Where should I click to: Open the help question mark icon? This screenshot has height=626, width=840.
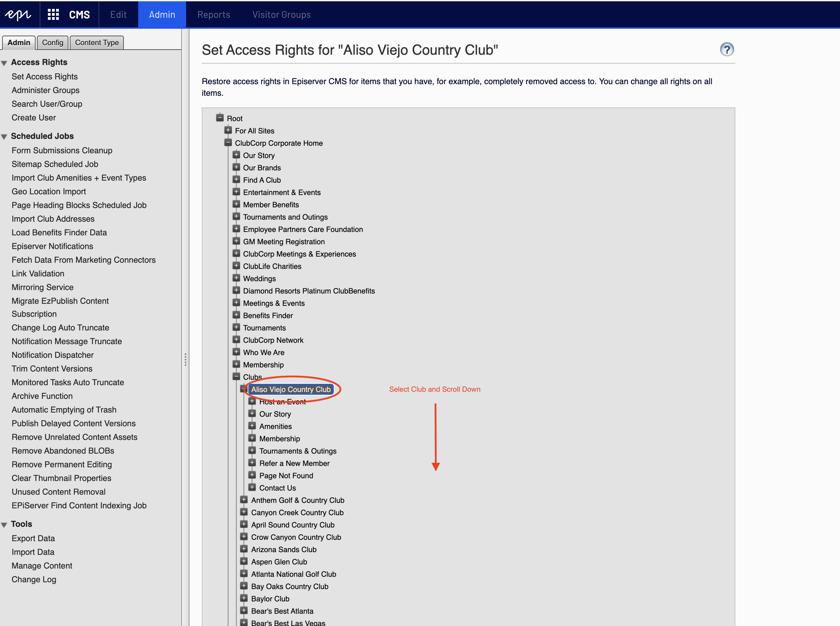pos(727,49)
